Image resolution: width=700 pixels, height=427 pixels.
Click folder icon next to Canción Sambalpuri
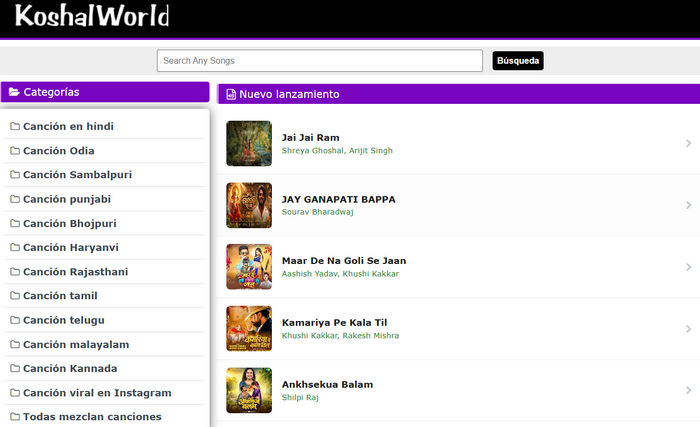[x=15, y=175]
